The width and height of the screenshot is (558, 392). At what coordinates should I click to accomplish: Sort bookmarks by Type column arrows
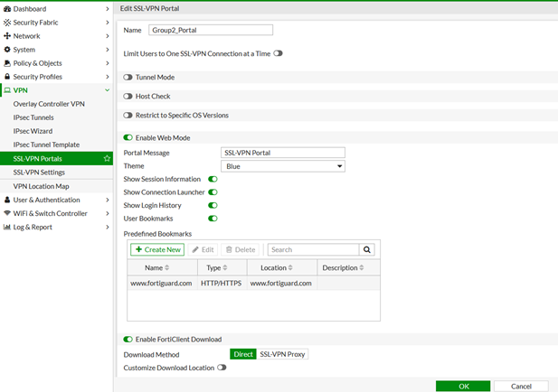click(225, 267)
